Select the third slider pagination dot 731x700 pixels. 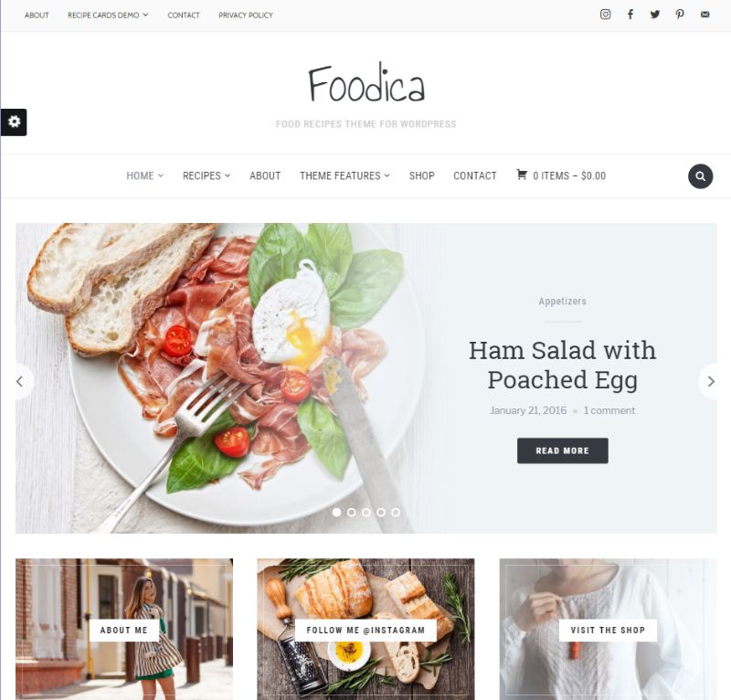pyautogui.click(x=366, y=513)
